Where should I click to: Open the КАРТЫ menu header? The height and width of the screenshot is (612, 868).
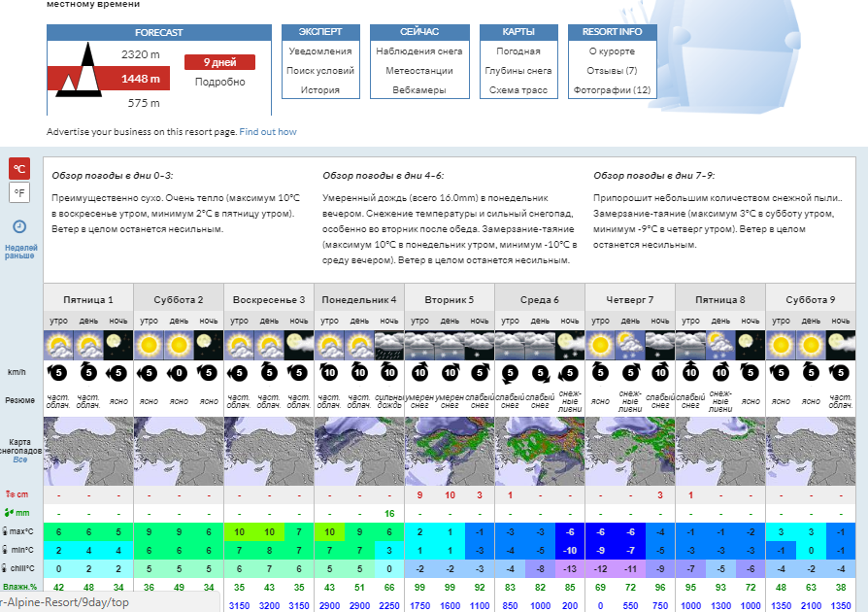pos(518,32)
